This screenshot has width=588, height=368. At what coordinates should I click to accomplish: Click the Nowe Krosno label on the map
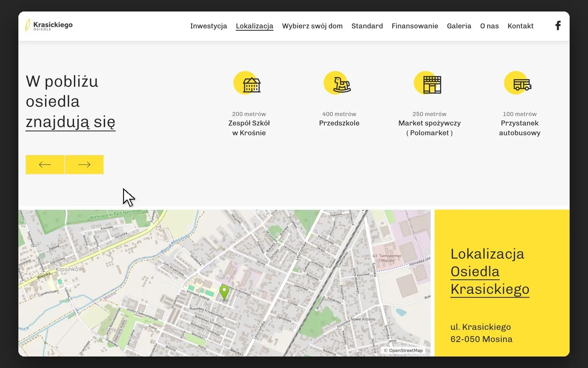(363, 319)
